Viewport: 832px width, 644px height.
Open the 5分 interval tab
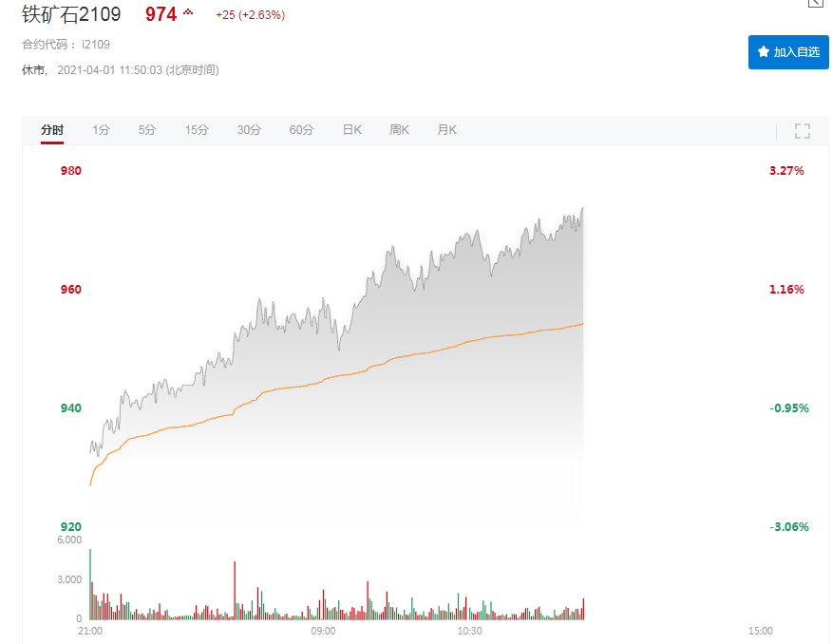146,130
